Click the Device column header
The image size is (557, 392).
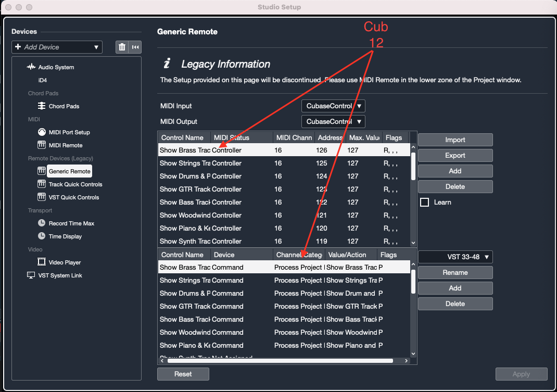coord(242,255)
